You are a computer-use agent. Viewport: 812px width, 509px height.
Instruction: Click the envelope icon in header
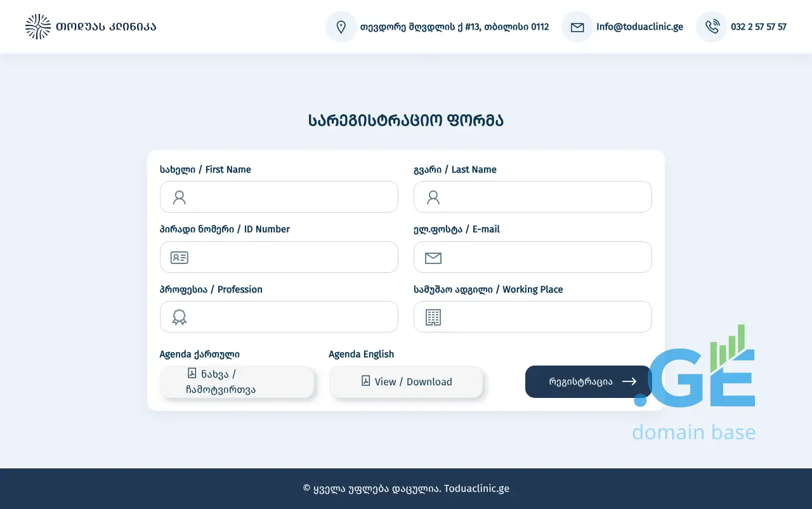pyautogui.click(x=577, y=27)
